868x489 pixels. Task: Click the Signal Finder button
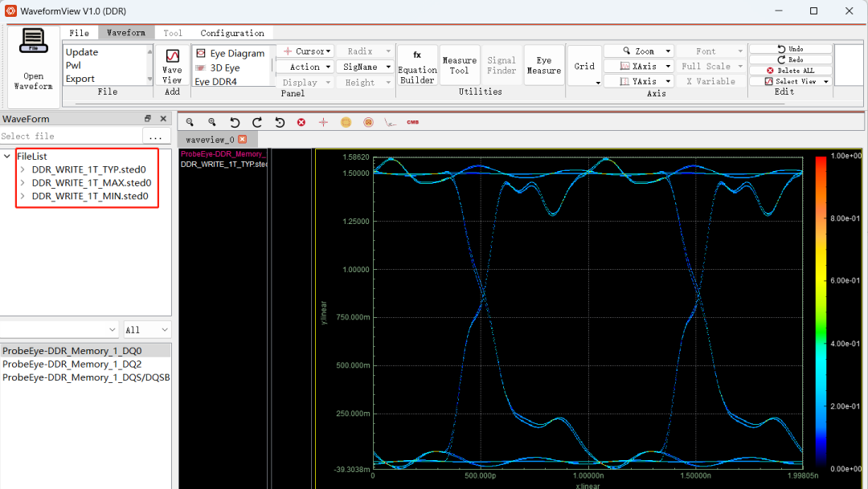502,65
